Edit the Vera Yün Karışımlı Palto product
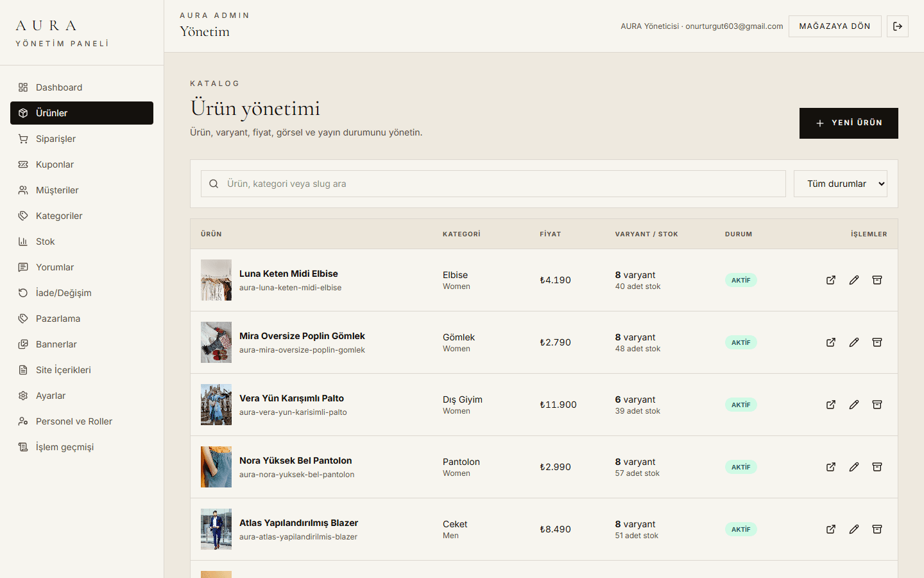924x578 pixels. point(854,405)
